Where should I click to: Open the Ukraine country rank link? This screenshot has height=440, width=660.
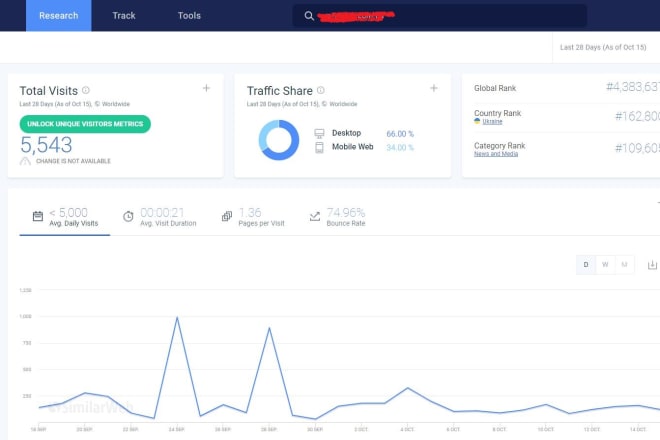[x=492, y=121]
